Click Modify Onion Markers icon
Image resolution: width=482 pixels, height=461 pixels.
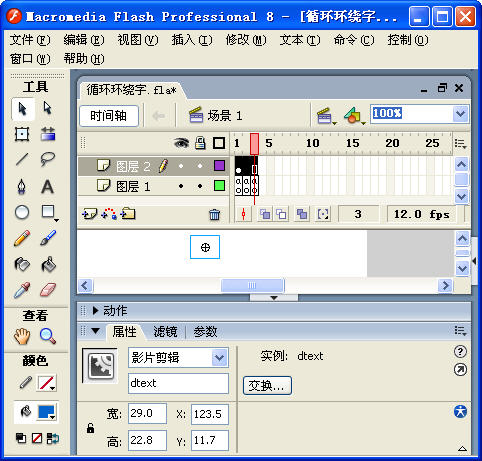[x=323, y=214]
